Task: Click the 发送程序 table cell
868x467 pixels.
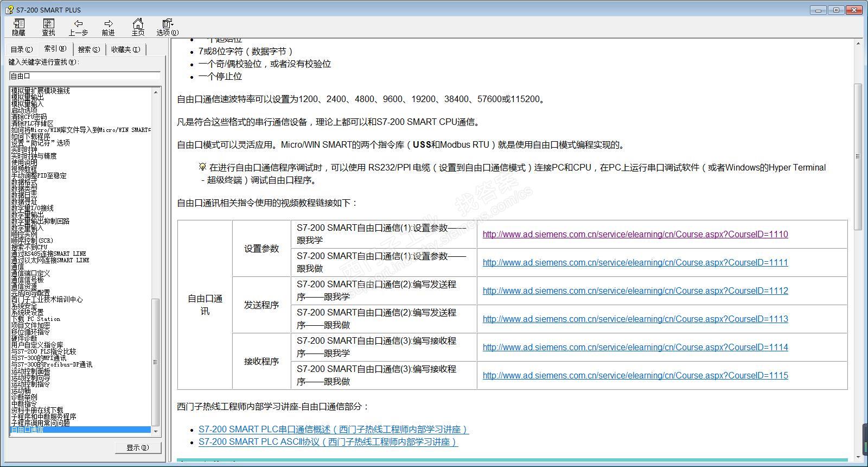Action: [x=261, y=305]
